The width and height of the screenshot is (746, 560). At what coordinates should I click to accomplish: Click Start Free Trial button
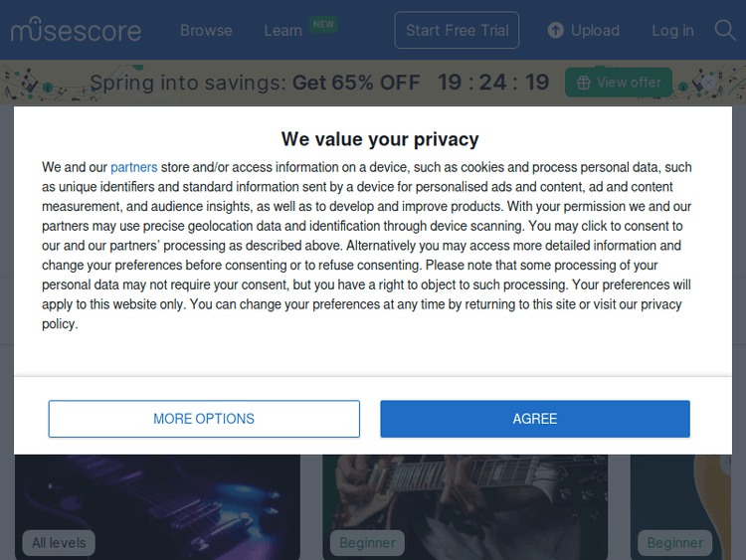(x=457, y=31)
